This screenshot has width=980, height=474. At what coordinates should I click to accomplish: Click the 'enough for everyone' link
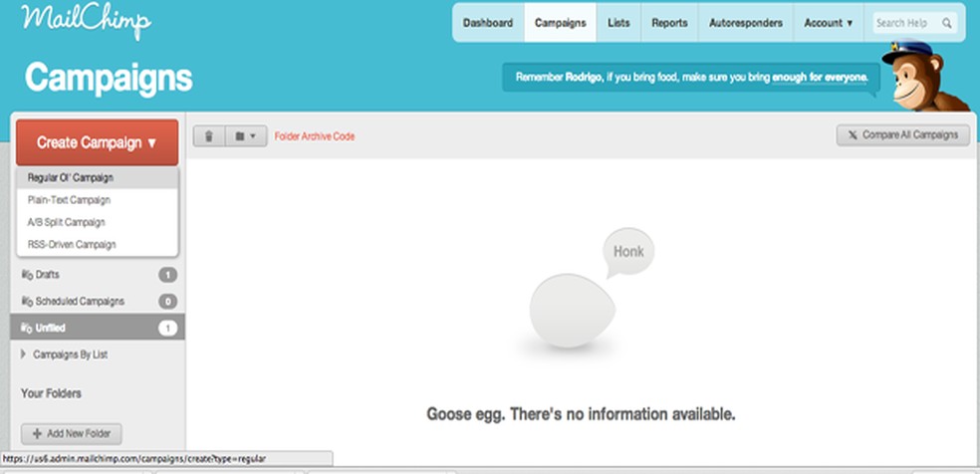point(820,78)
